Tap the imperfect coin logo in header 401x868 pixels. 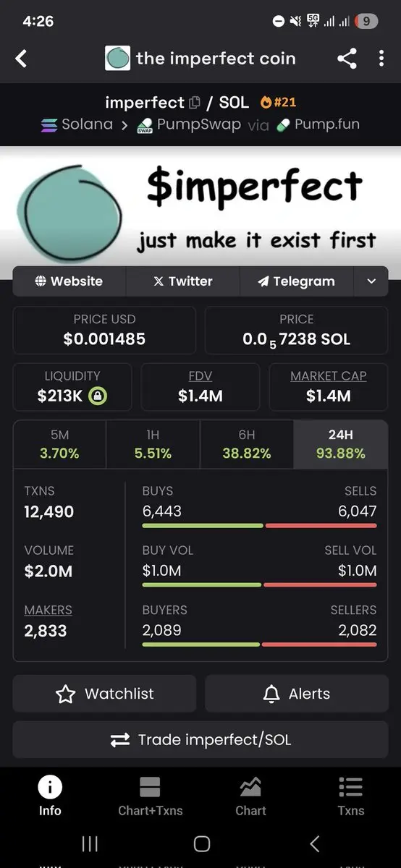point(117,59)
